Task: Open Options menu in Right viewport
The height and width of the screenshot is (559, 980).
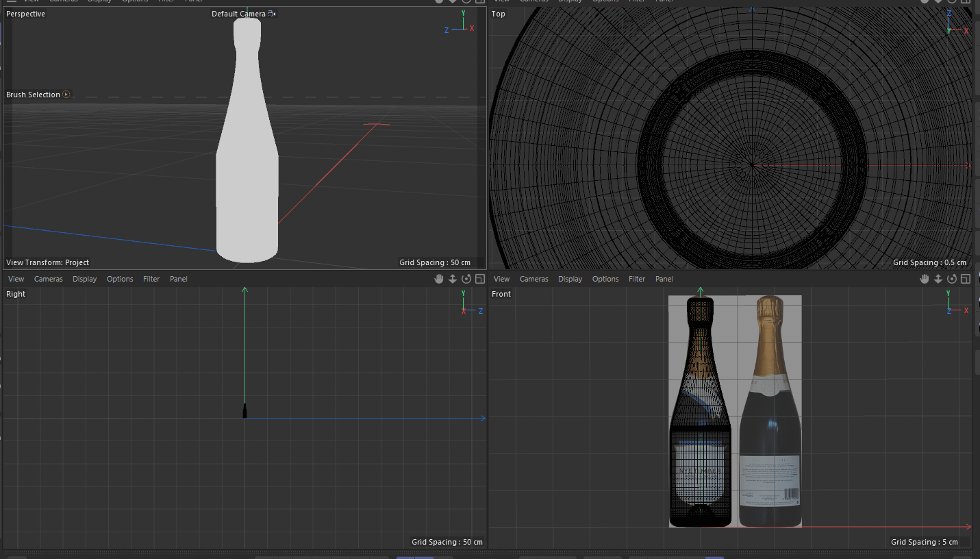Action: (120, 279)
